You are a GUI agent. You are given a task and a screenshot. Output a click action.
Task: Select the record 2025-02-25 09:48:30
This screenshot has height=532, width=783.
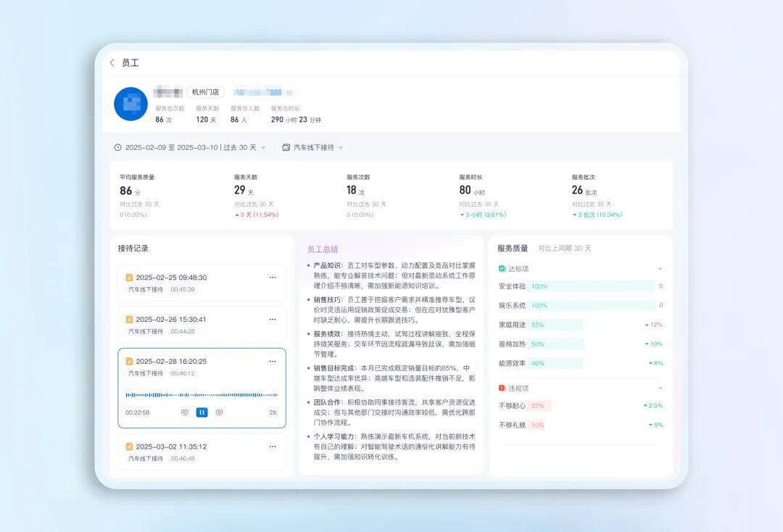(x=202, y=283)
